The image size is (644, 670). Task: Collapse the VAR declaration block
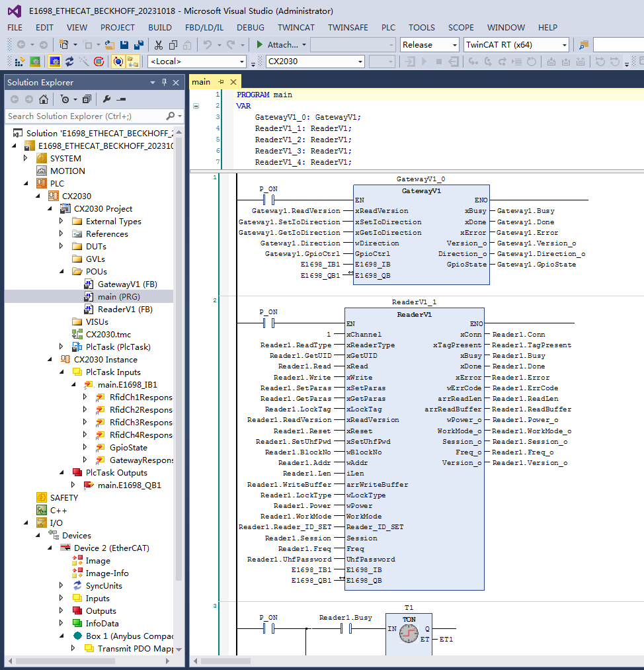[196, 106]
